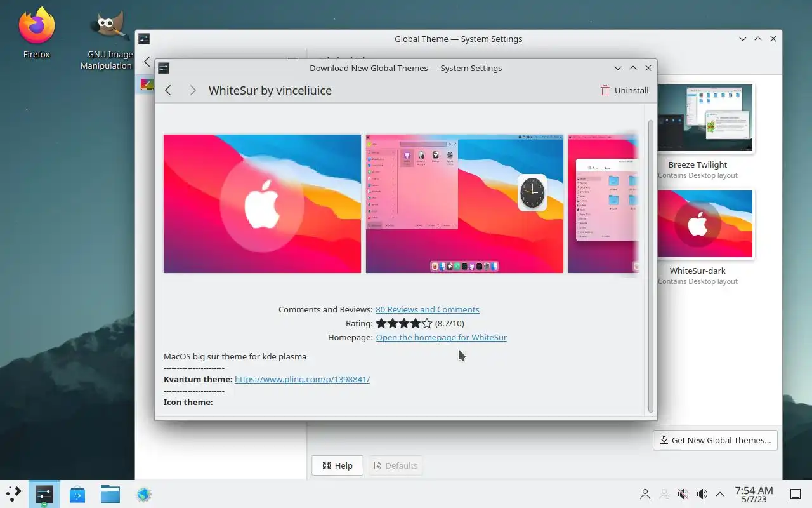Launch the web browser globe icon in taskbar
This screenshot has height=508, width=812.
(144, 494)
